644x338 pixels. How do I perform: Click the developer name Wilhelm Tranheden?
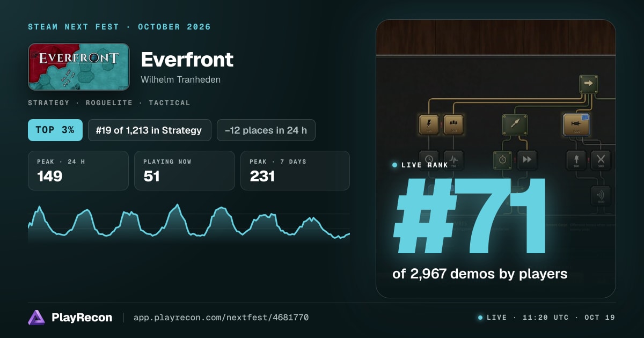pos(181,79)
